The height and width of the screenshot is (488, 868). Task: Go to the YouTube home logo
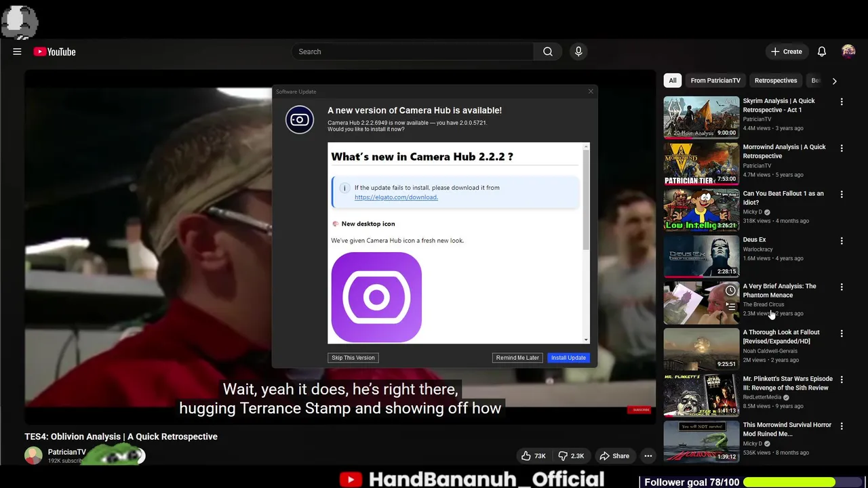(x=54, y=52)
